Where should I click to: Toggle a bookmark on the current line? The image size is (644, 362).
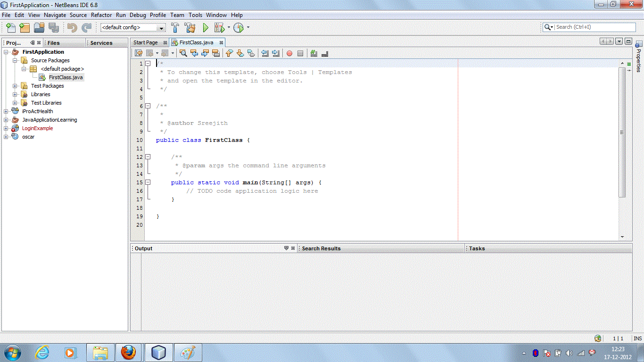251,53
